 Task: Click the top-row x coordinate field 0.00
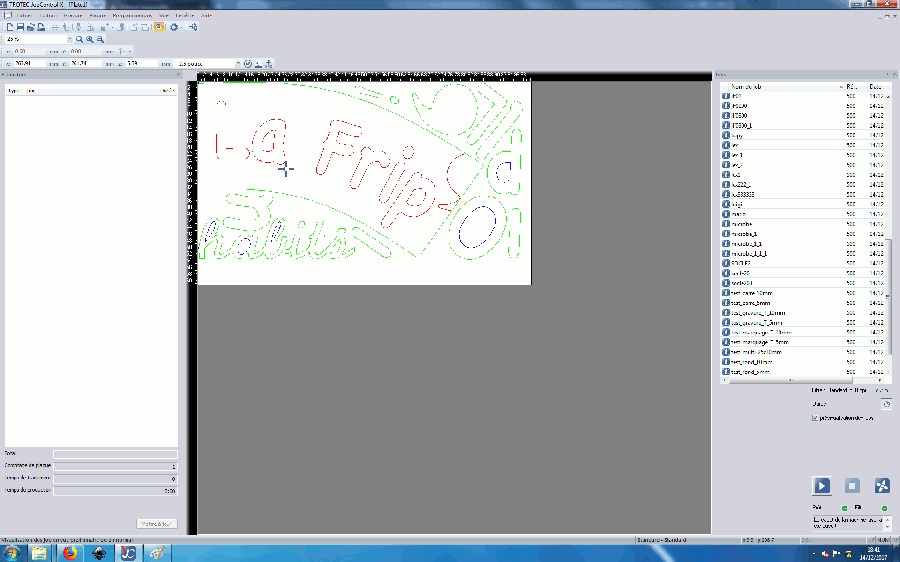click(30, 51)
